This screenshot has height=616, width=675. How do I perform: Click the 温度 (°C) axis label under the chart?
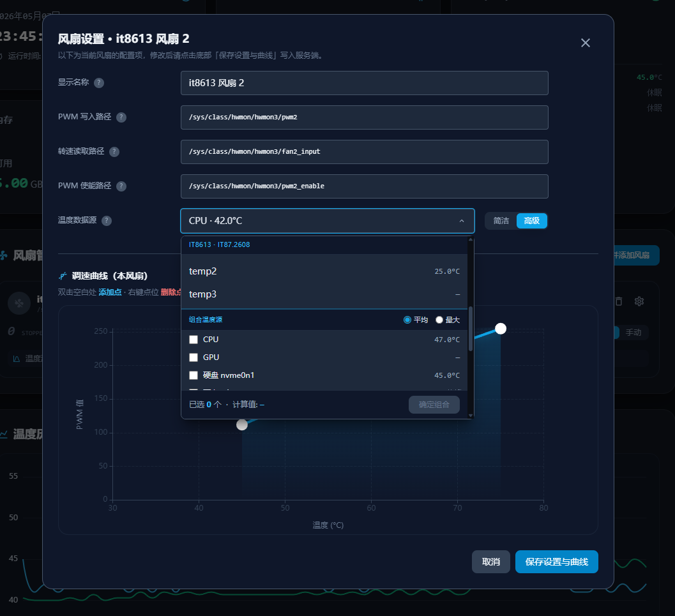[x=328, y=525]
